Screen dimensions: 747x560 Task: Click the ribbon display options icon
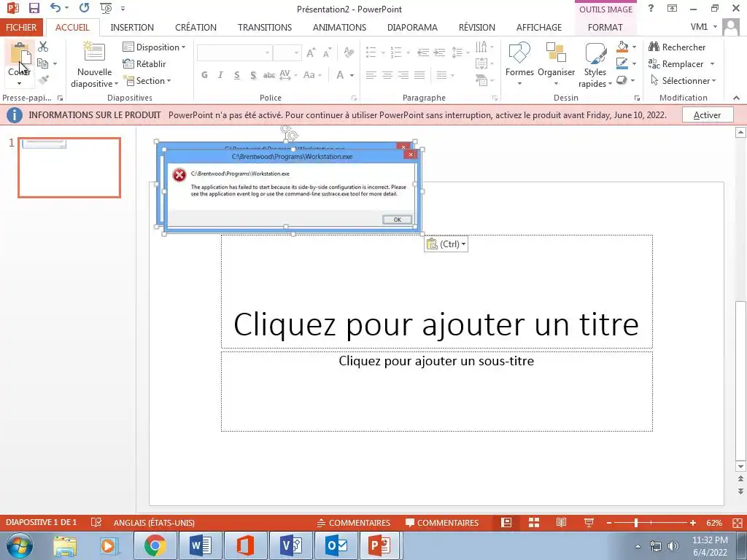click(x=672, y=8)
